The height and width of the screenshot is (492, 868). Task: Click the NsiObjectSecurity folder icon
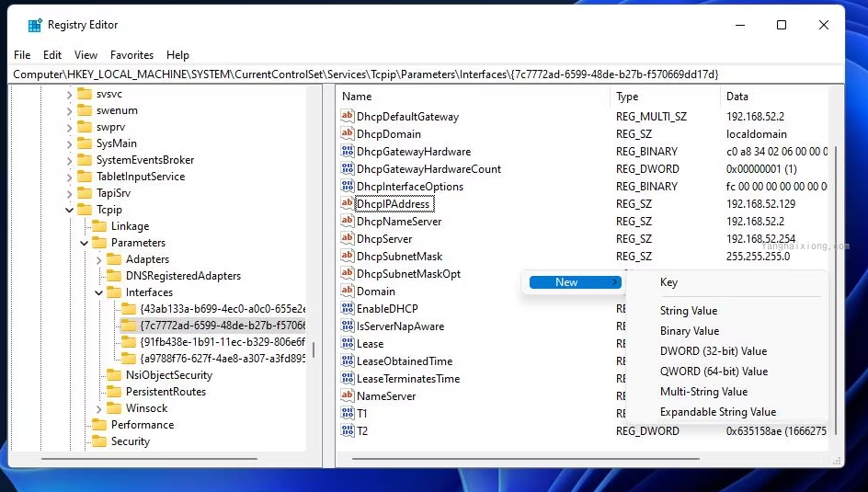tap(114, 374)
